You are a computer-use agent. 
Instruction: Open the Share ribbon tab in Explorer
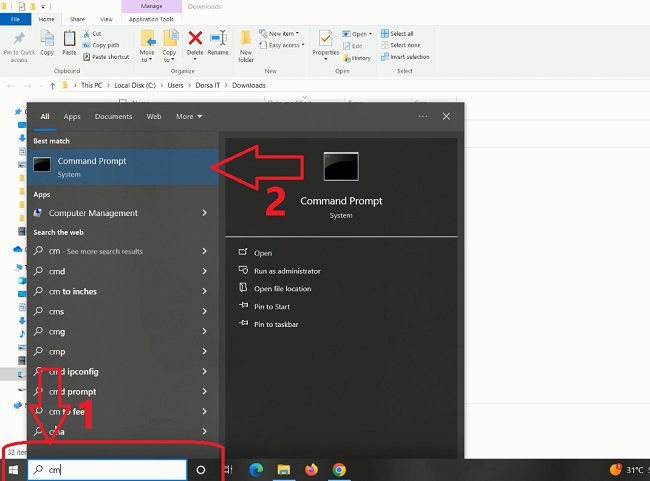(x=77, y=19)
